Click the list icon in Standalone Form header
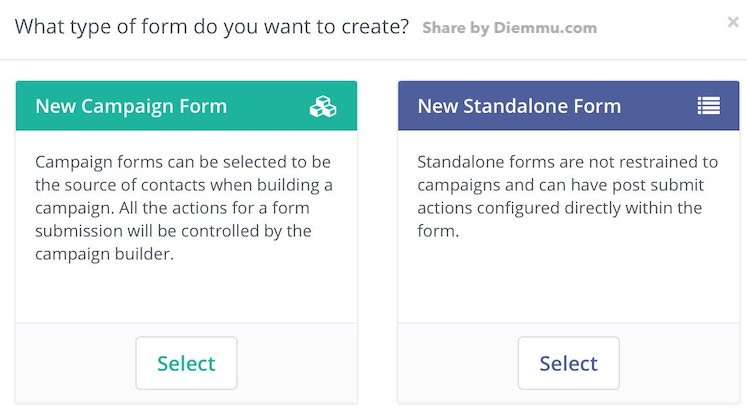The width and height of the screenshot is (747, 414). click(x=708, y=106)
